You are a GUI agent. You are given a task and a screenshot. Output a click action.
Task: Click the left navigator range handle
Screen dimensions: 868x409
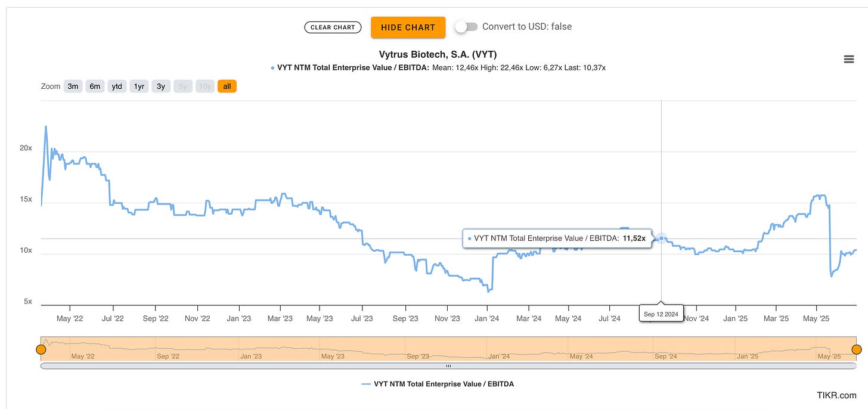point(41,349)
